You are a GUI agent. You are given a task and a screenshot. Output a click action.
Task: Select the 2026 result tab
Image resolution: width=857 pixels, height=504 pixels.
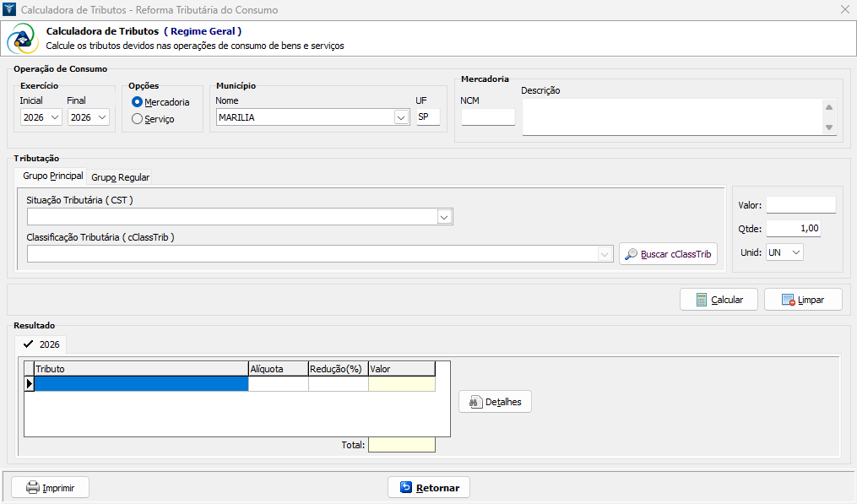(41, 344)
